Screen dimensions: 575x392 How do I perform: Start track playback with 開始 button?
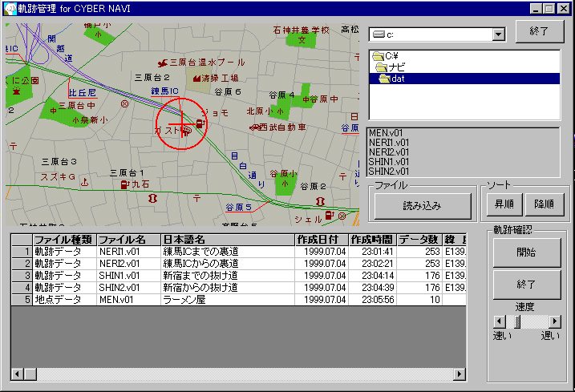tap(527, 253)
